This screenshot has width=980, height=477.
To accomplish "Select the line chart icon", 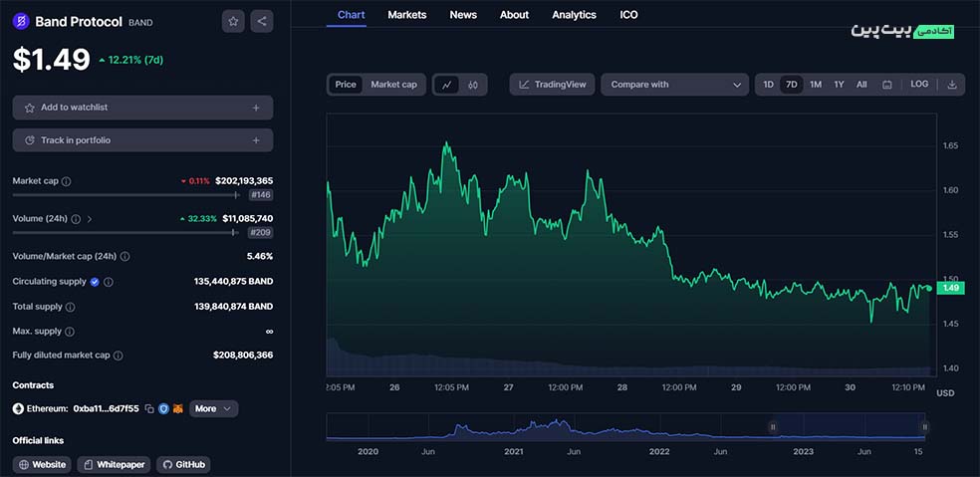I will coord(447,85).
